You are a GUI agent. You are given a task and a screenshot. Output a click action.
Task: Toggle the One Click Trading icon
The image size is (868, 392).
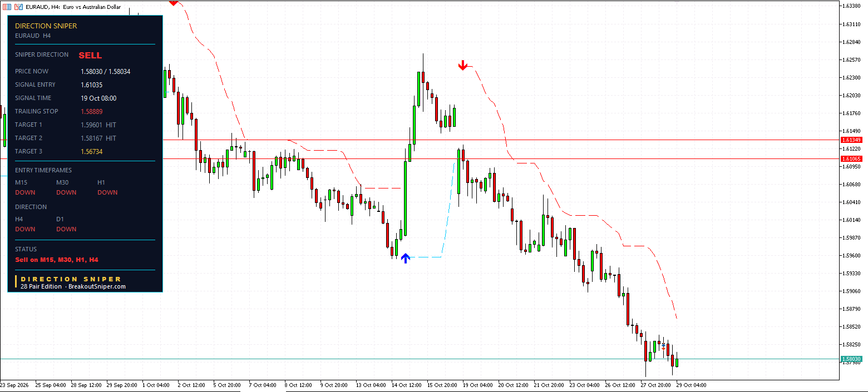(x=19, y=6)
